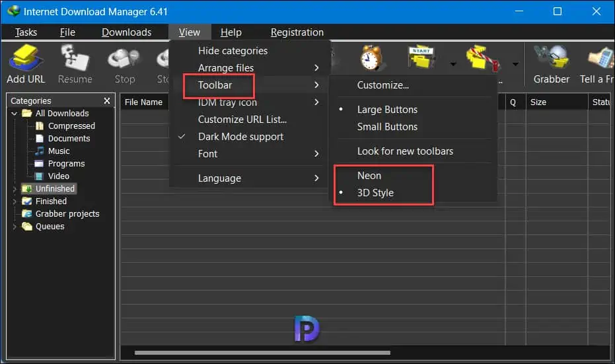Click the horizontal scrollbar thumb

(x=262, y=353)
